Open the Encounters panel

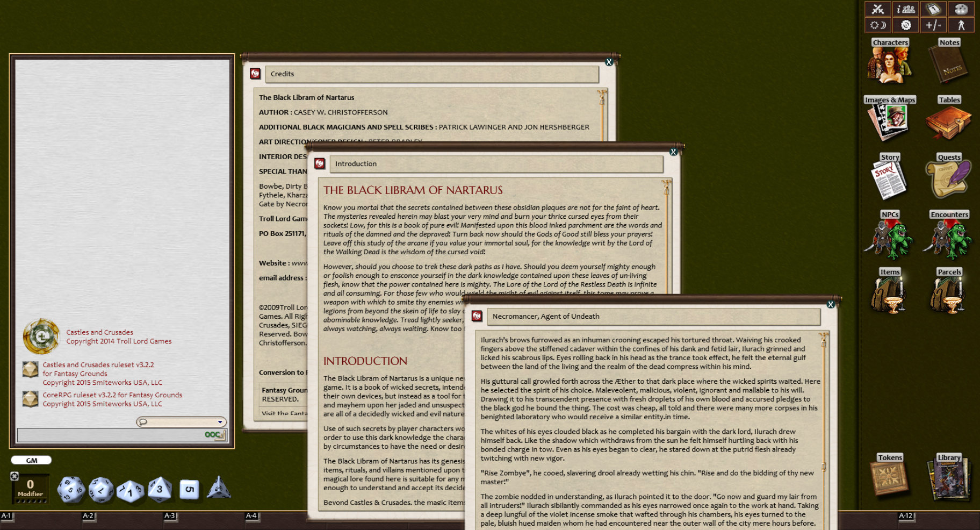pyautogui.click(x=949, y=237)
